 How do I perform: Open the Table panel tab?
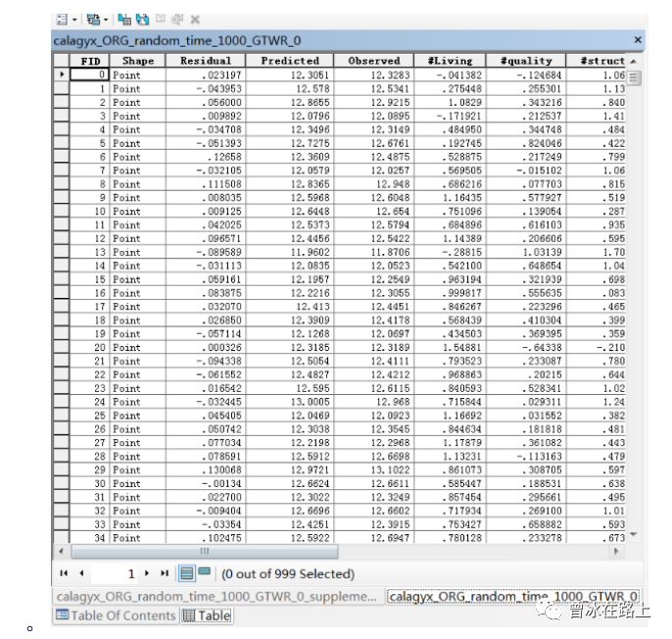point(207,615)
